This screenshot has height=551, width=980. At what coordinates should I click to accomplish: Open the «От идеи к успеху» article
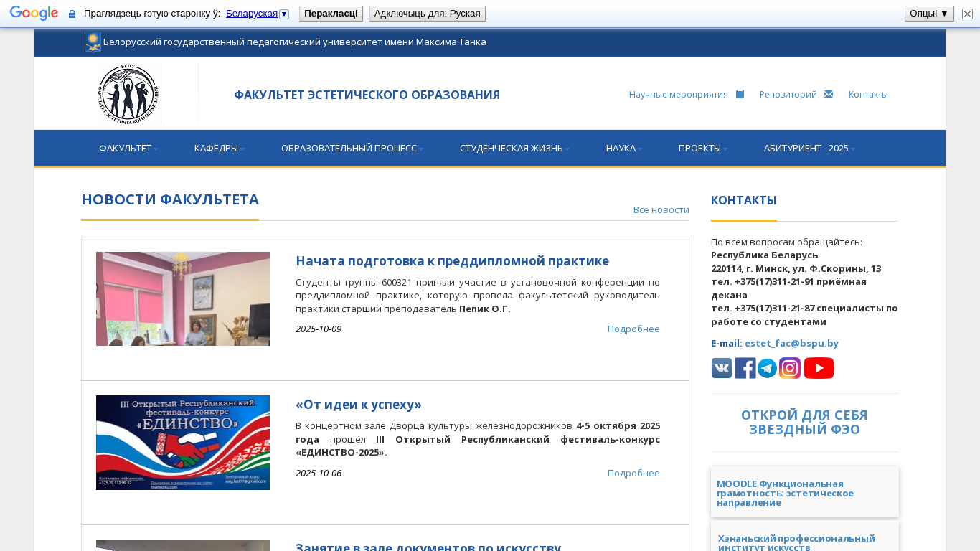[359, 404]
